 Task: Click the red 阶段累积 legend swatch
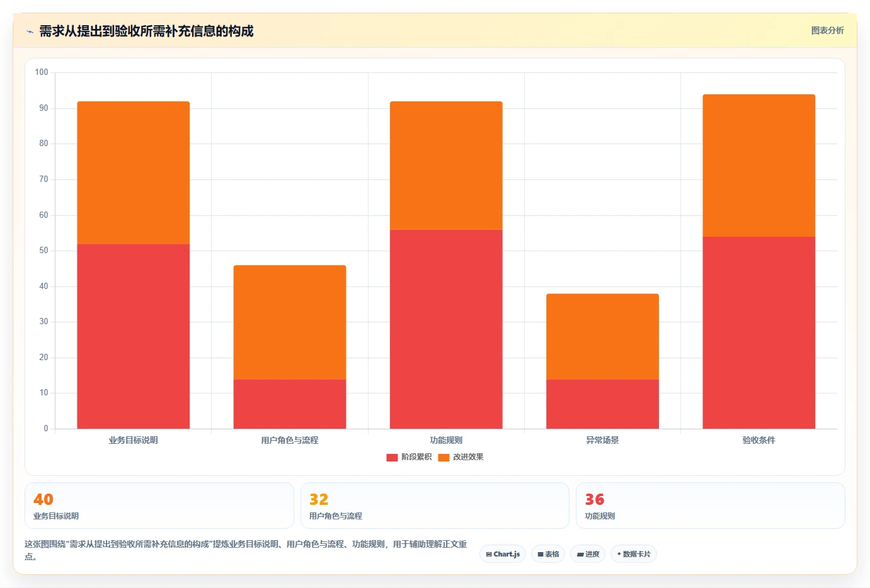click(392, 457)
